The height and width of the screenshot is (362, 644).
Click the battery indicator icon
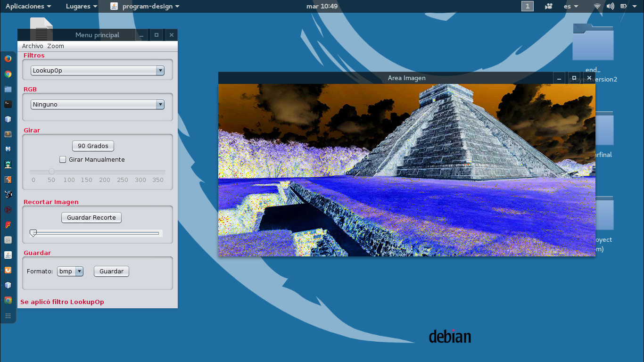(623, 6)
